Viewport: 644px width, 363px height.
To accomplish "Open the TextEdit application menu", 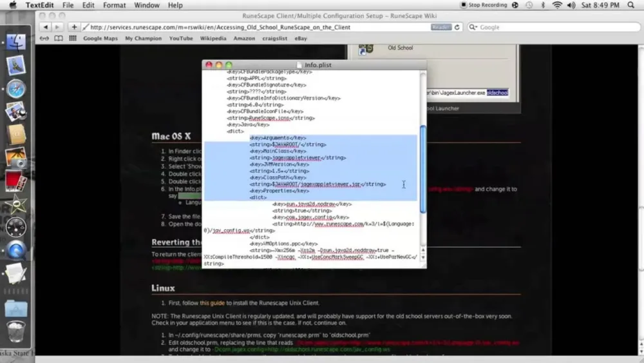I will [39, 5].
